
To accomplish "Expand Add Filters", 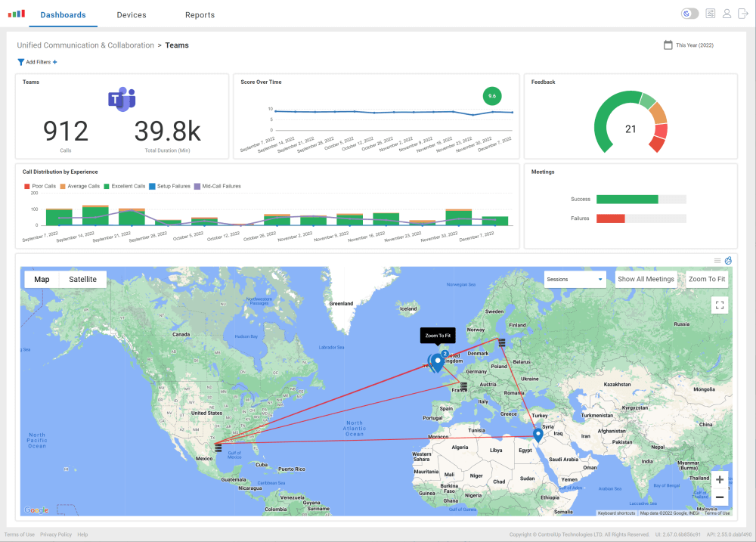I will coord(36,62).
